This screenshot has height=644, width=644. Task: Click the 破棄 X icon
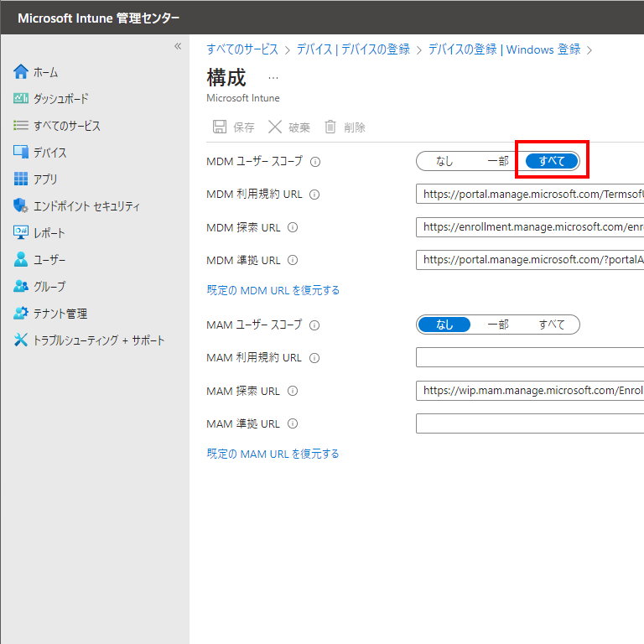point(275,127)
